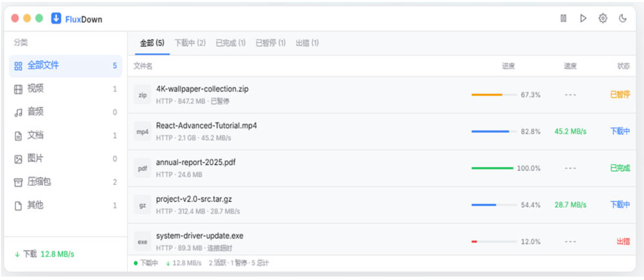Click the 状态 column header
644x280 pixels.
coord(623,66)
